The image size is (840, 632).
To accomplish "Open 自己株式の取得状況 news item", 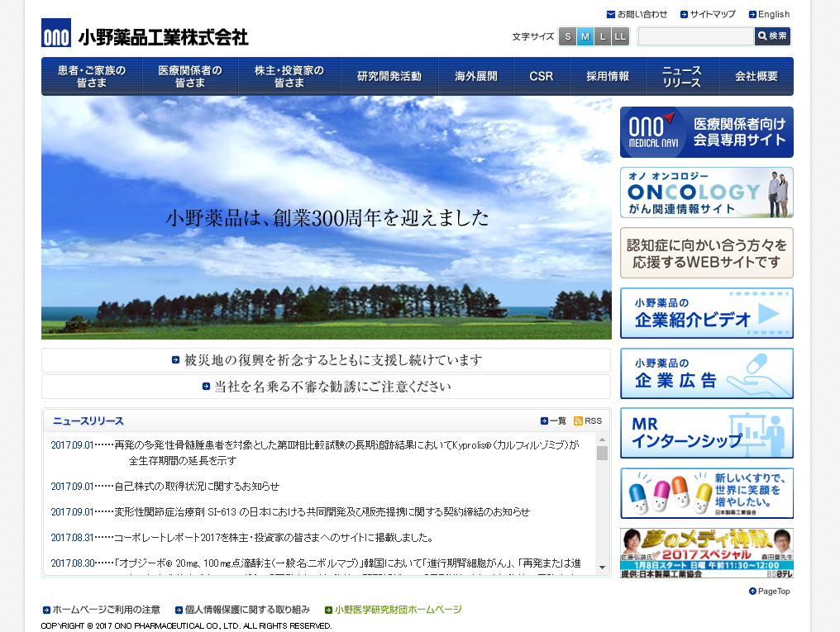I will pyautogui.click(x=197, y=486).
